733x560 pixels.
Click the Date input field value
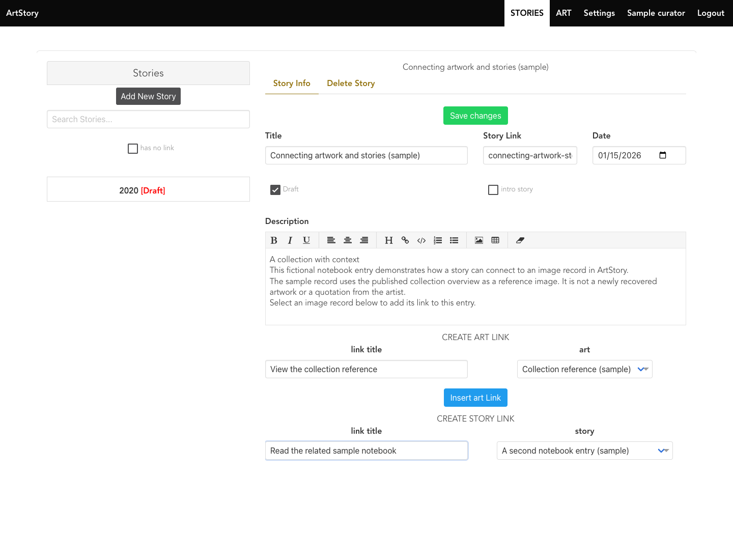tap(619, 155)
